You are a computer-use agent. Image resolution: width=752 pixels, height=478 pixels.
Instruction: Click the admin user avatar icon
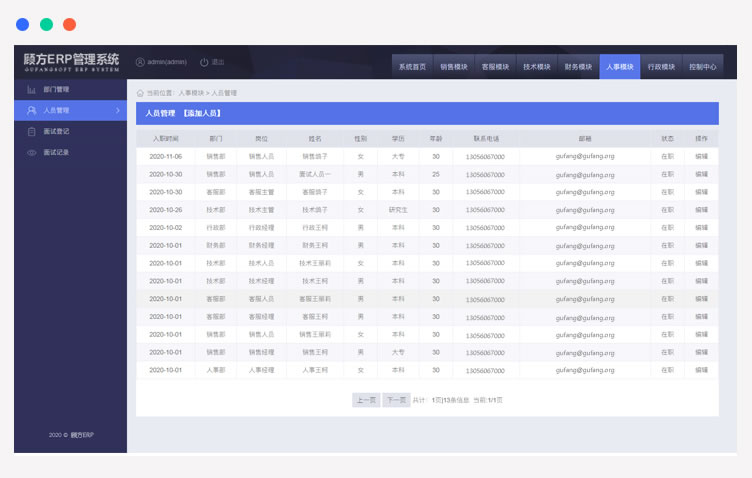click(140, 62)
